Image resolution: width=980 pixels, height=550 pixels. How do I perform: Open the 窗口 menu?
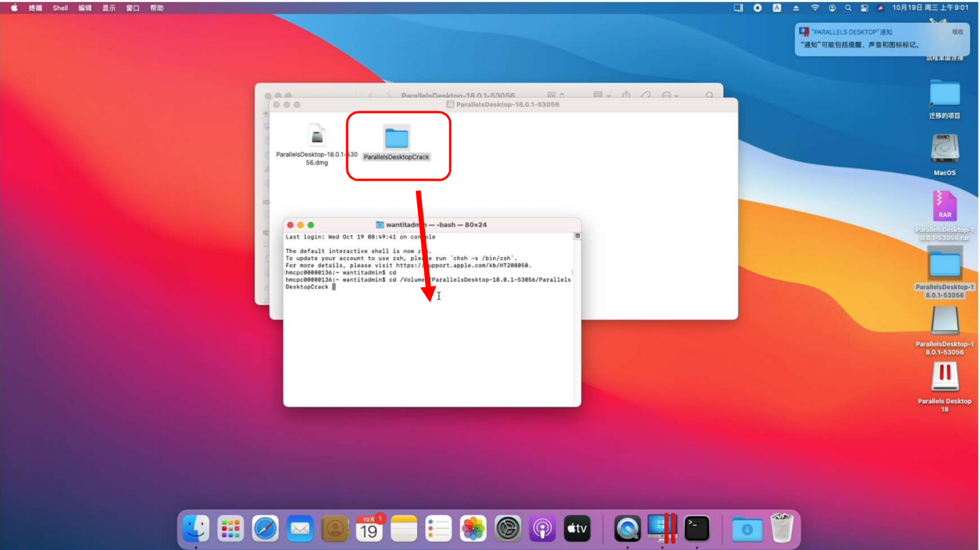click(x=133, y=8)
